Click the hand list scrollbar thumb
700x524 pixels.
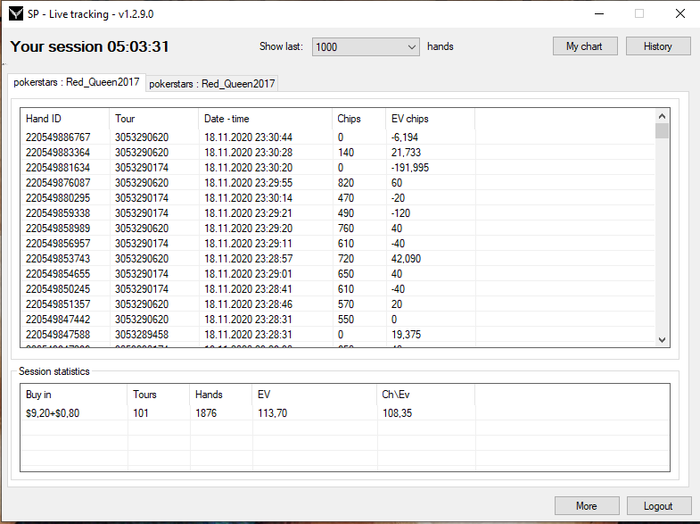[x=662, y=131]
